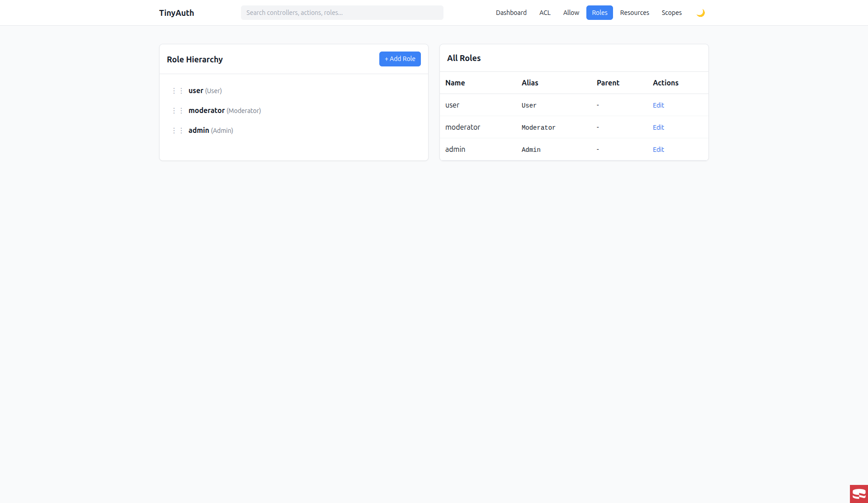Viewport: 868px width, 503px height.
Task: Edit the user role
Action: [x=658, y=105]
